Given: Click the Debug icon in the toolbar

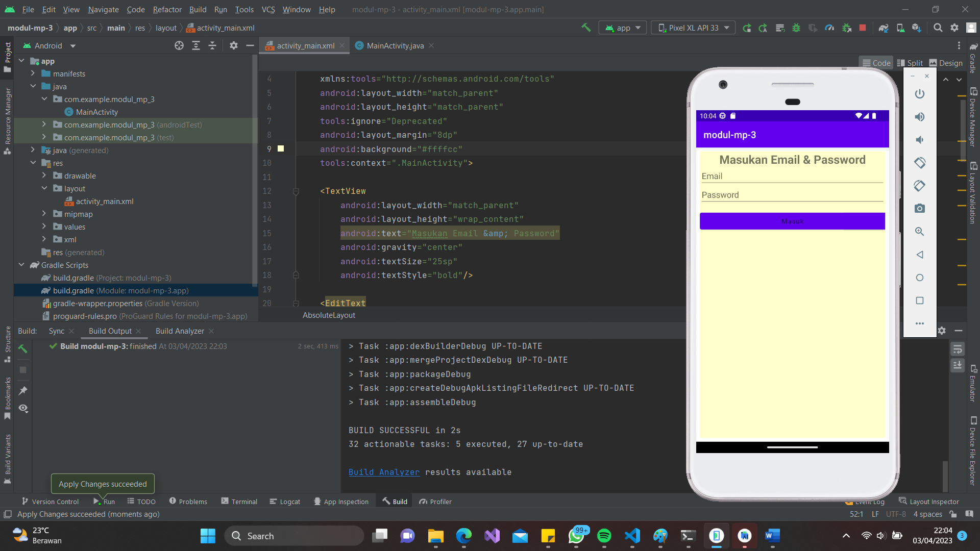Looking at the screenshot, I should coord(796,28).
